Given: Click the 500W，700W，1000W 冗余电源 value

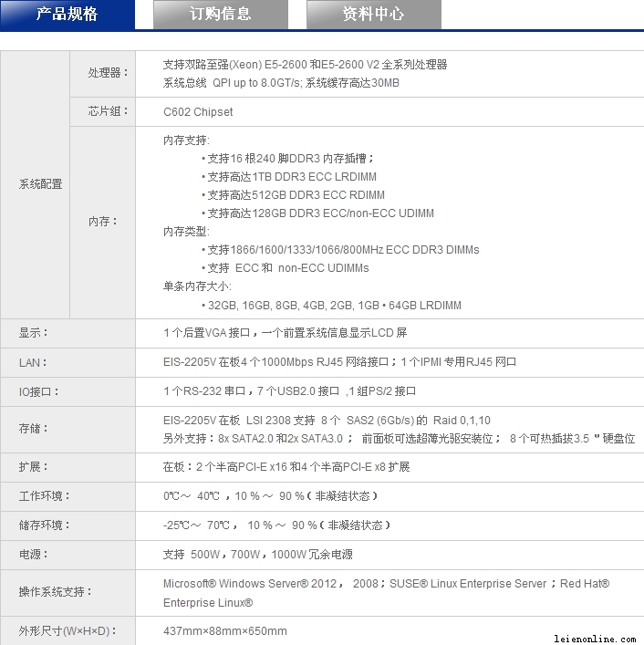Looking at the screenshot, I should point(258,555).
